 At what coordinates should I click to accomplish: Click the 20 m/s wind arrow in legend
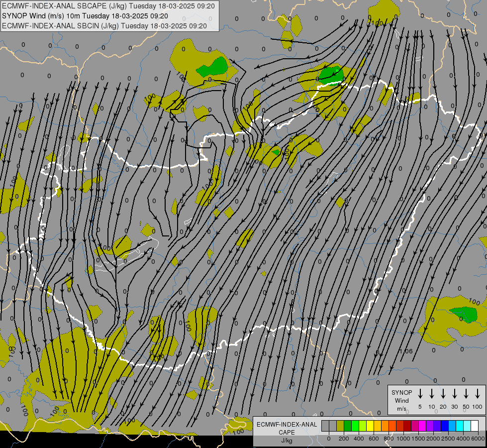[443, 394]
